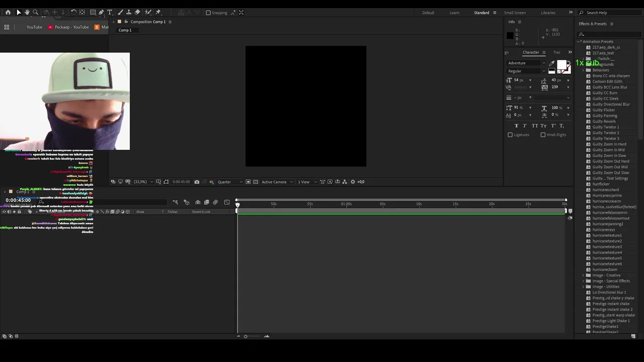
Task: Expand the Behaviors presets folder
Action: [584, 70]
